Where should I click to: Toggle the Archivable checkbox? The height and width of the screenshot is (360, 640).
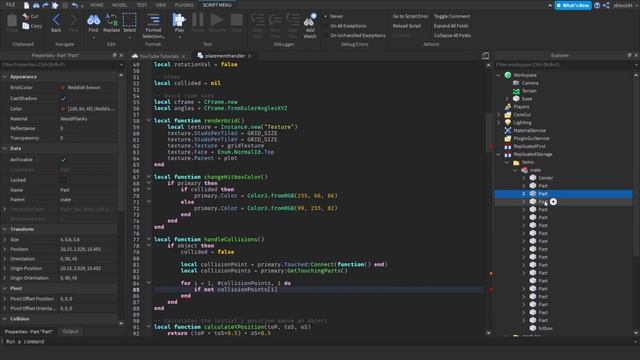click(63, 160)
